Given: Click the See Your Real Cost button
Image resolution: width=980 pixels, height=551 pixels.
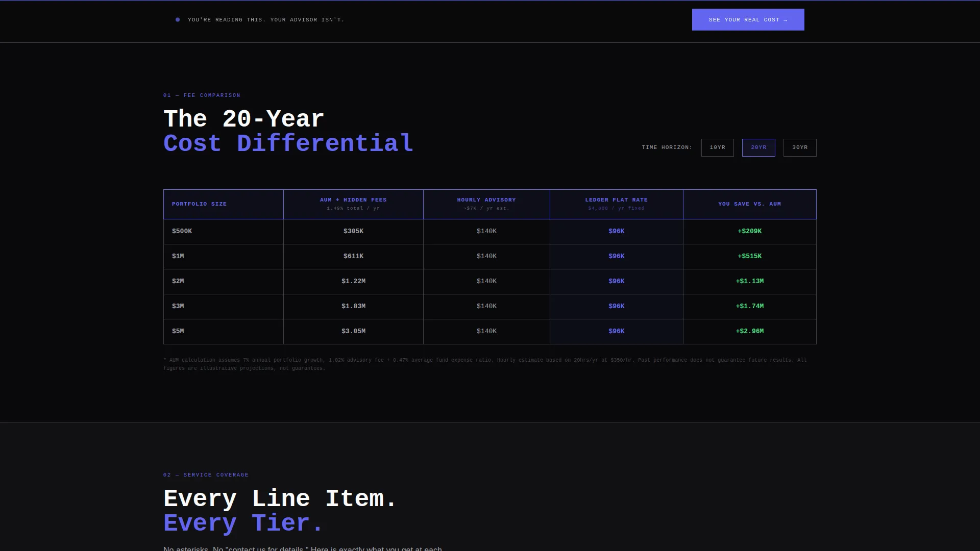Looking at the screenshot, I should tap(748, 19).
